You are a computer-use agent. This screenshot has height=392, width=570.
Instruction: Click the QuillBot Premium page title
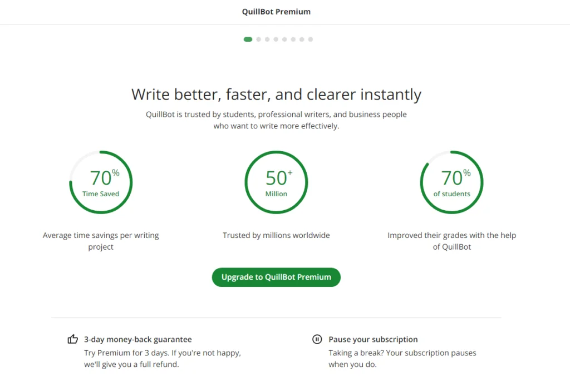(x=276, y=12)
